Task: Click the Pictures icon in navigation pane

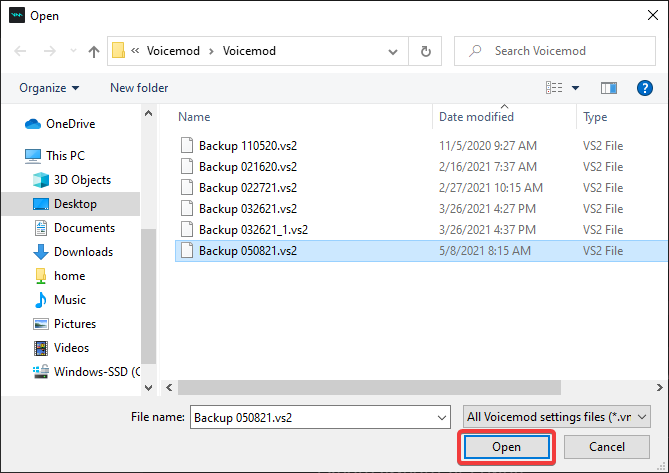Action: click(x=41, y=324)
